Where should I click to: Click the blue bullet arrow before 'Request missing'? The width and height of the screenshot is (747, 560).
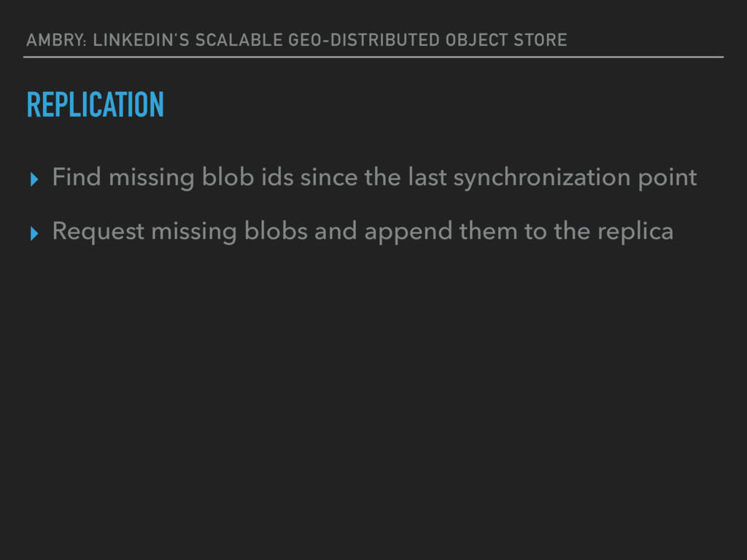tap(34, 233)
